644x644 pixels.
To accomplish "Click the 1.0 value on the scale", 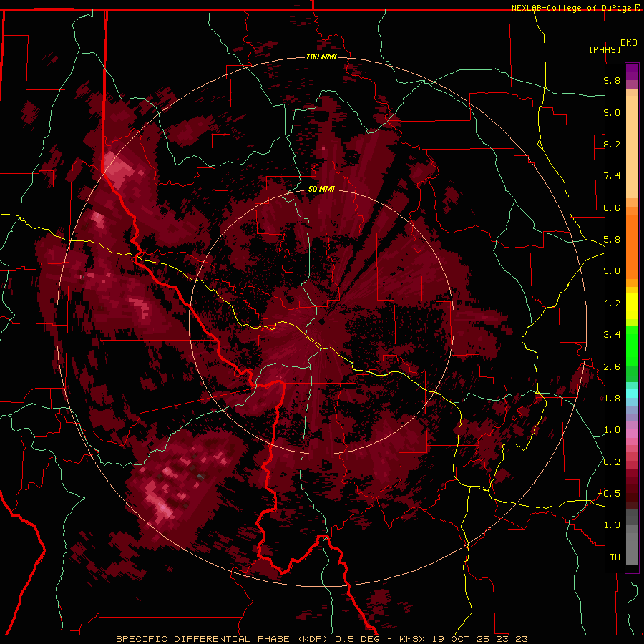I will (612, 430).
